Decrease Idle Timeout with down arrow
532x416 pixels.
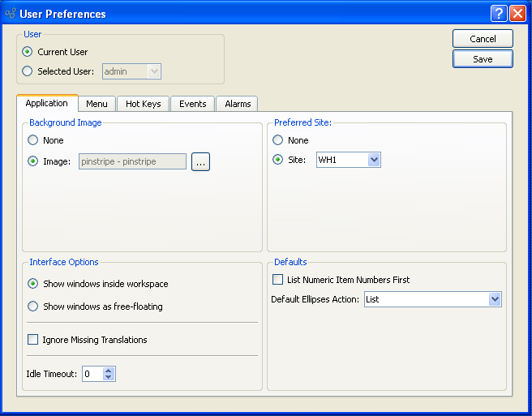click(x=109, y=378)
